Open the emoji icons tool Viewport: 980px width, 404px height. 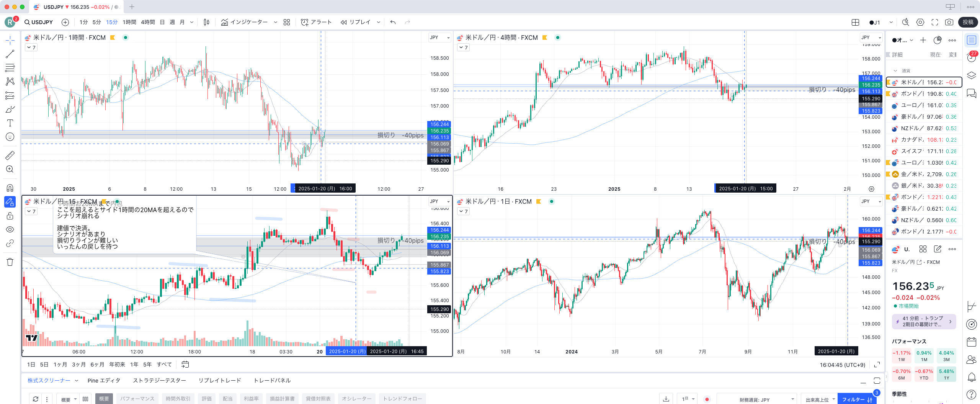coord(10,137)
